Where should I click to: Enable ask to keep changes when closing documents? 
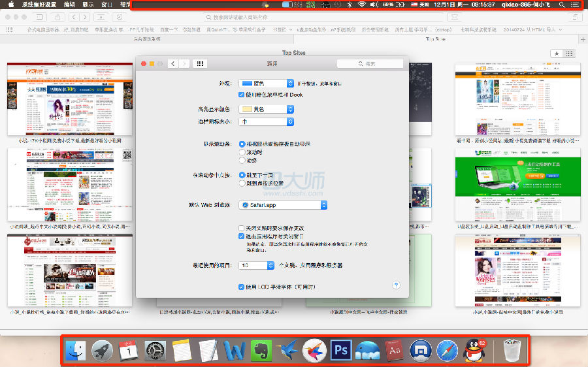point(242,228)
